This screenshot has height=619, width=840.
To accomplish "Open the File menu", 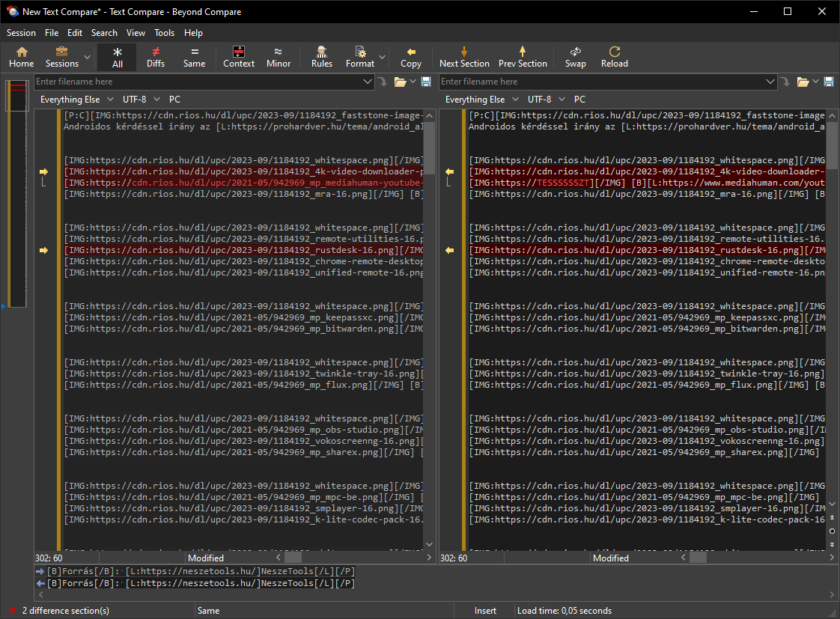I will click(x=52, y=33).
